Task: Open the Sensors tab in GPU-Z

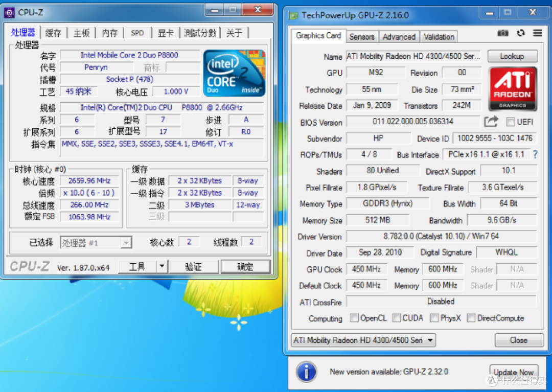Action: click(x=361, y=37)
